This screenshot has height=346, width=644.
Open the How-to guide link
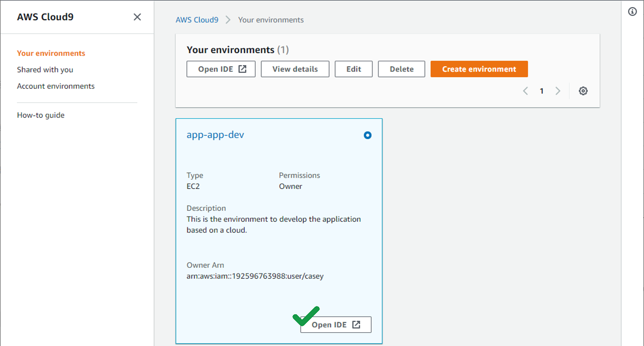pyautogui.click(x=41, y=116)
